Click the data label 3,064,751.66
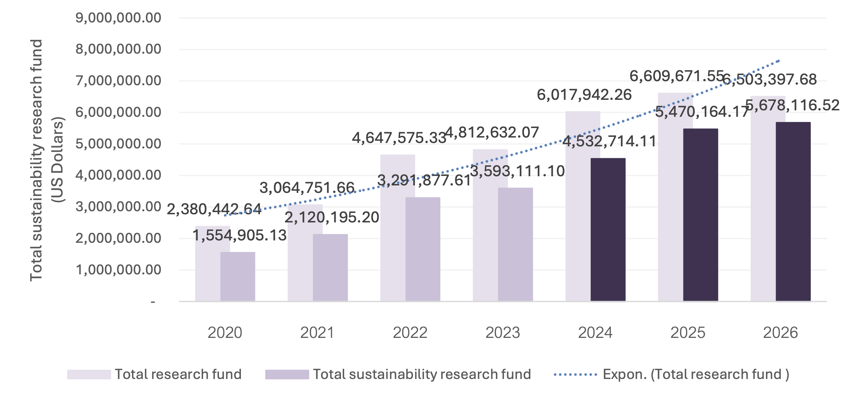The height and width of the screenshot is (398, 868). pyautogui.click(x=307, y=187)
